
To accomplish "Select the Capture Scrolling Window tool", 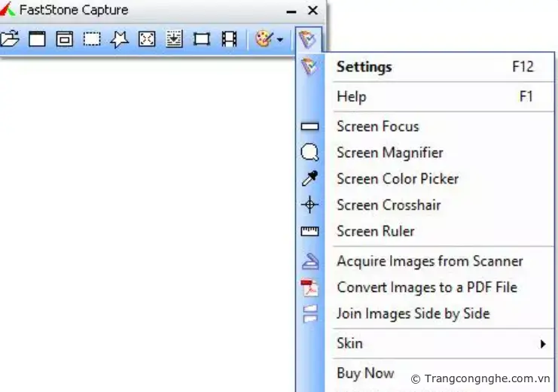I will point(174,38).
